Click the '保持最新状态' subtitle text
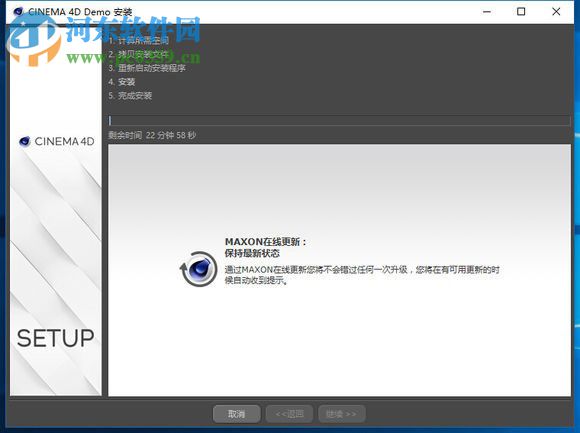 [x=252, y=253]
